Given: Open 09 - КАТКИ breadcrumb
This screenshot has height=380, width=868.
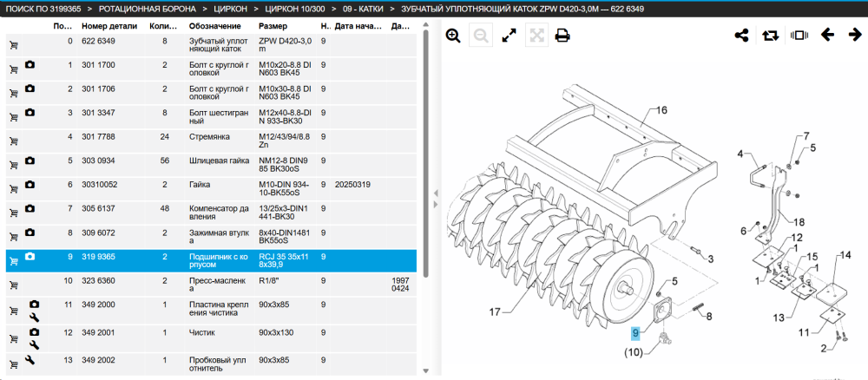Looking at the screenshot, I should pyautogui.click(x=363, y=10).
